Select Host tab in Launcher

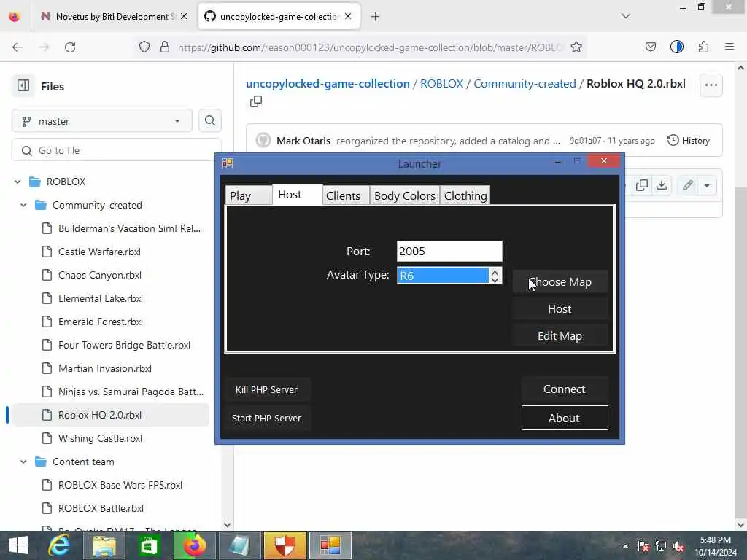point(298,194)
